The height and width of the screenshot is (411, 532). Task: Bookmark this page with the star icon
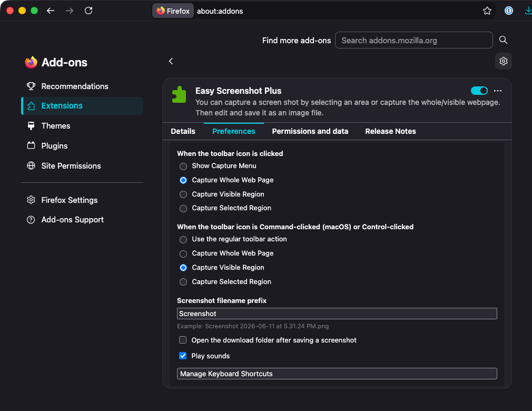[487, 11]
